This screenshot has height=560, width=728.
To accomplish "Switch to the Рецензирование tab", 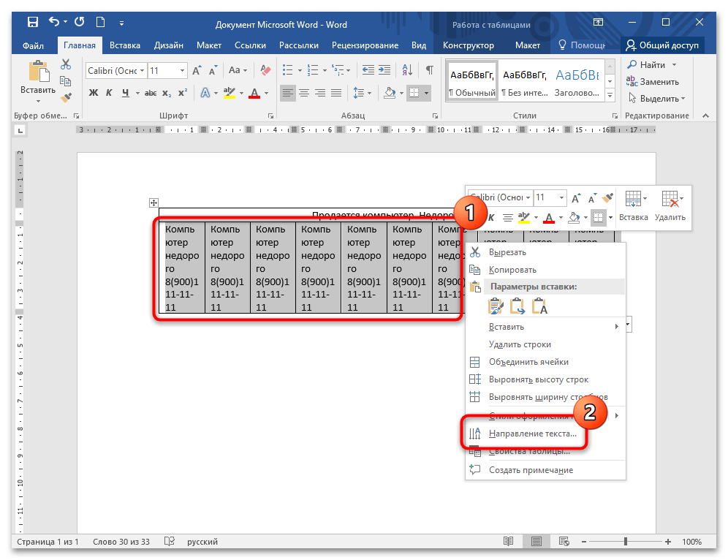I will click(365, 45).
